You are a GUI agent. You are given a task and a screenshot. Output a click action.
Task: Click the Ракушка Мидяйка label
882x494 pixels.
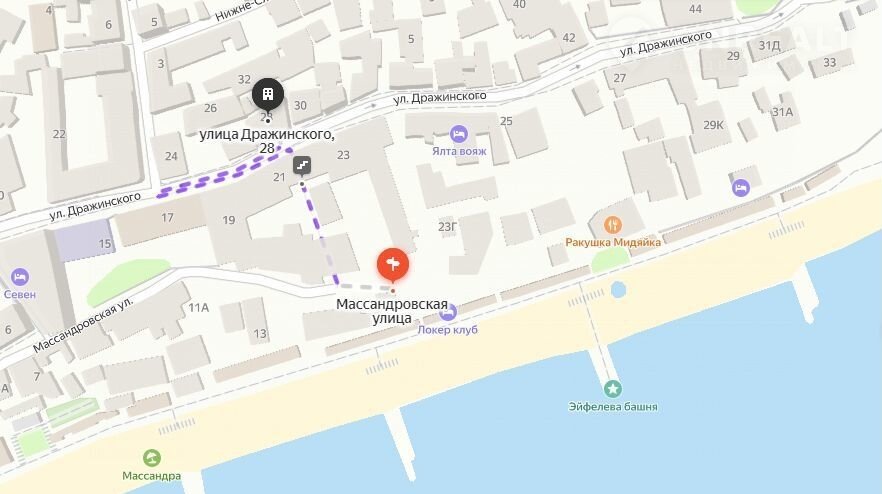point(613,242)
